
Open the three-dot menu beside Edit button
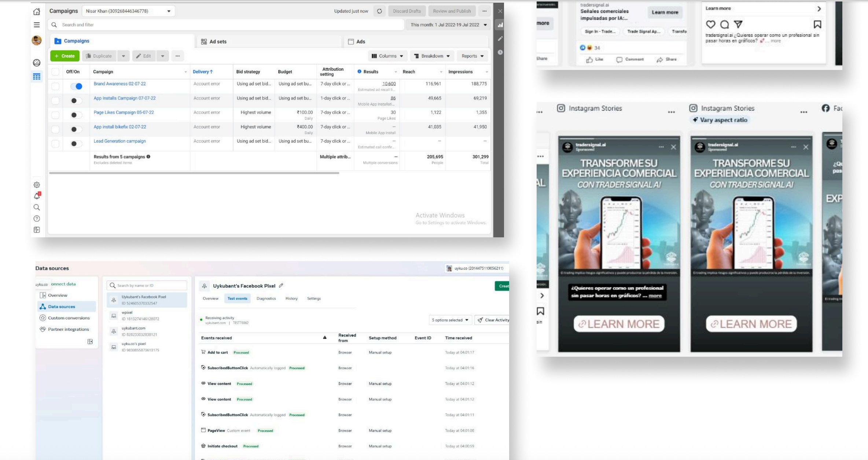178,56
